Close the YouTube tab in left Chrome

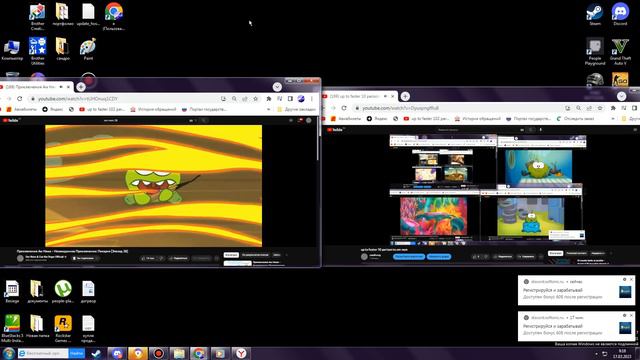(68, 87)
